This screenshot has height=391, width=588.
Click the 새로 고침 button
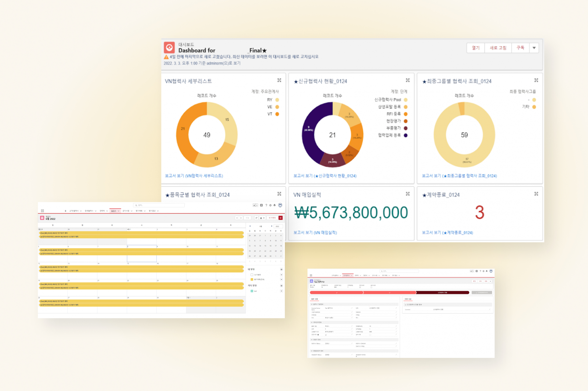coord(498,48)
